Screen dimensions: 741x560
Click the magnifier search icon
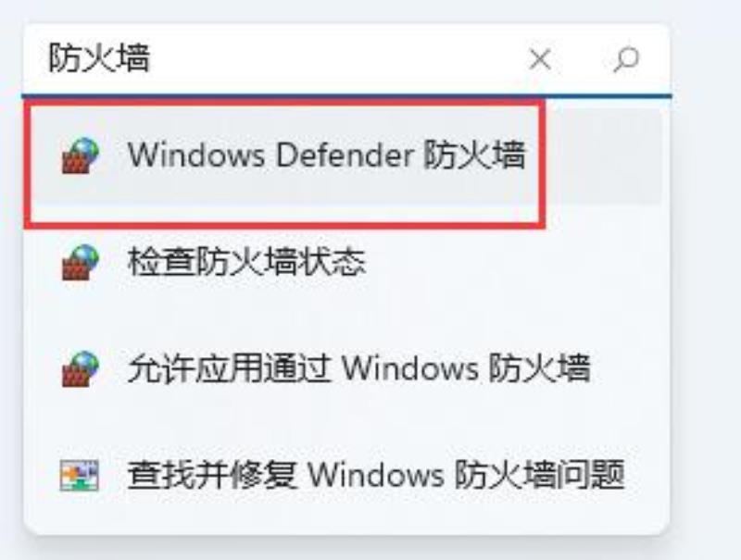coord(626,59)
